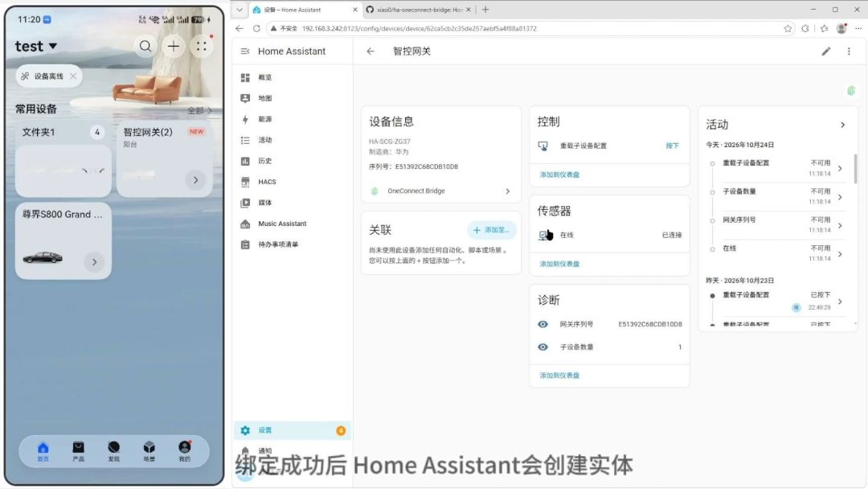Expand the 活动 panel header arrow
The height and width of the screenshot is (489, 868).
click(x=842, y=125)
